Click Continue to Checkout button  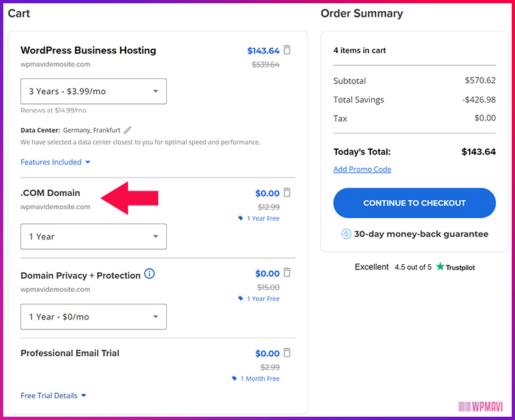(414, 203)
